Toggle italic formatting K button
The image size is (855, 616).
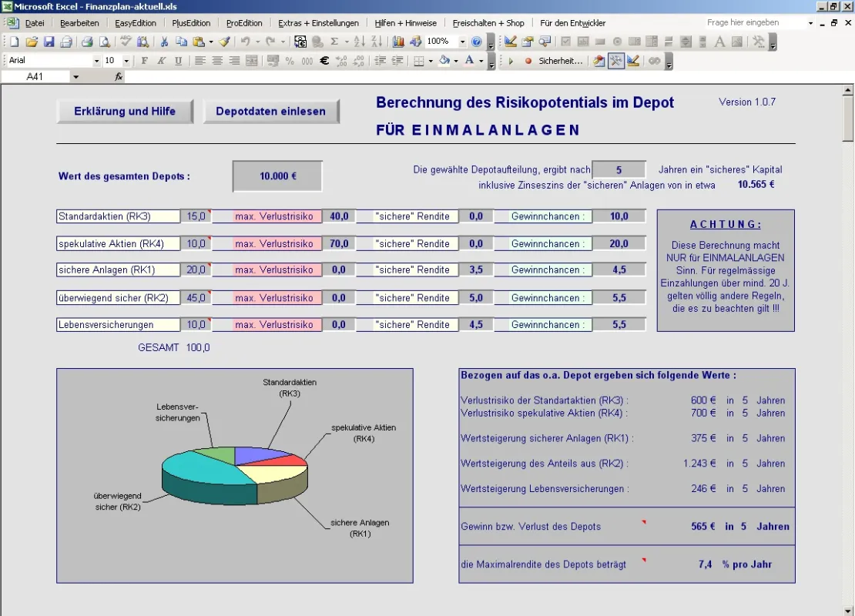162,61
